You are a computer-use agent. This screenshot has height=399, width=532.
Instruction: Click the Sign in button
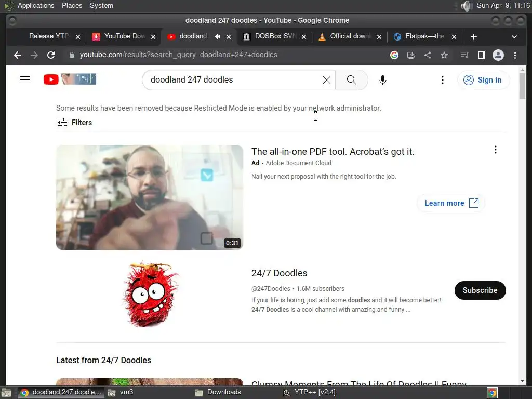(483, 80)
